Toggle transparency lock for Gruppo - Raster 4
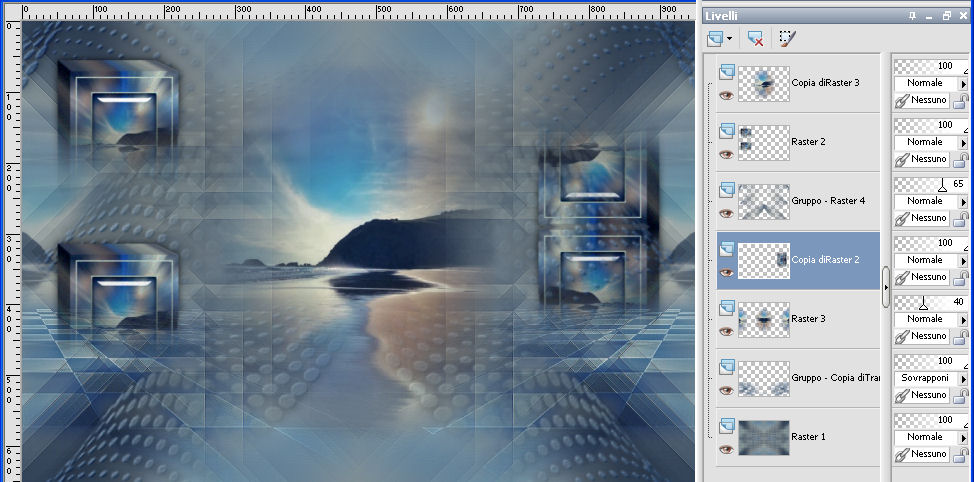The width and height of the screenshot is (974, 482). pyautogui.click(x=960, y=219)
